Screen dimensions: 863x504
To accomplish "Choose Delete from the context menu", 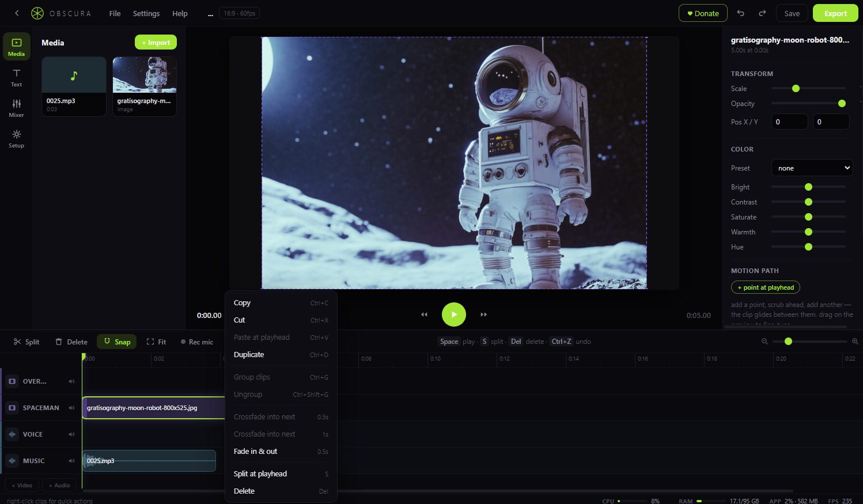I will [281, 491].
